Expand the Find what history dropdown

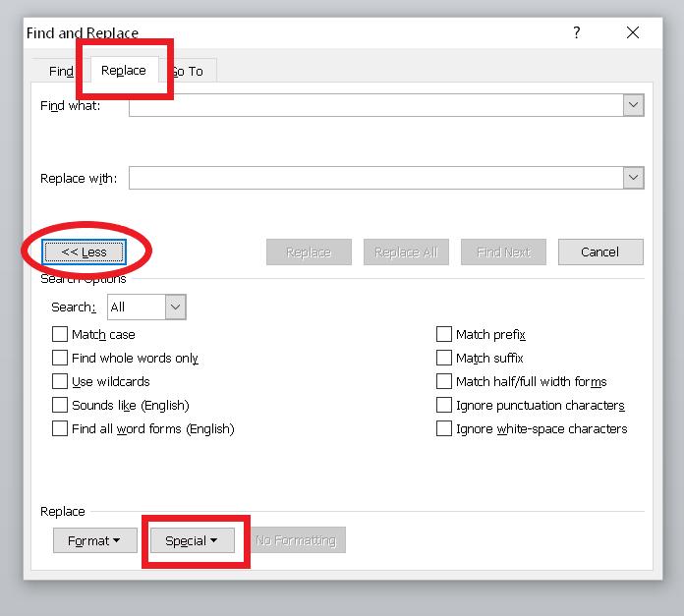click(x=634, y=105)
